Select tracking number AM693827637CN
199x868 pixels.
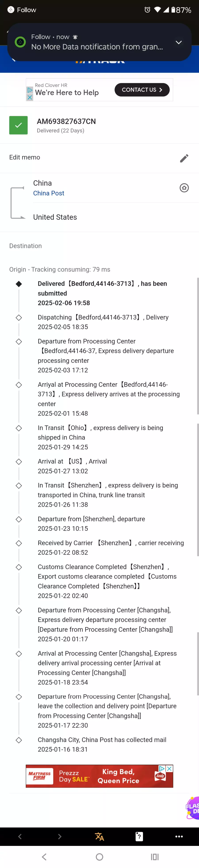(66, 121)
